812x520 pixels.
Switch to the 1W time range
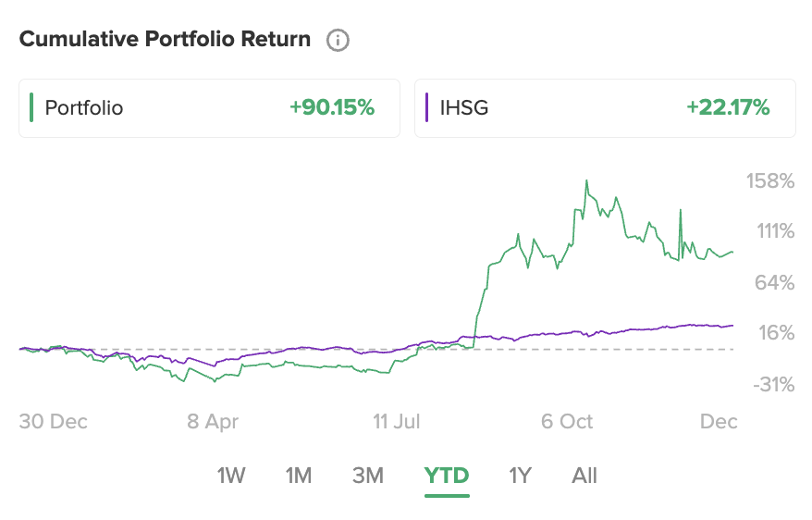(231, 476)
